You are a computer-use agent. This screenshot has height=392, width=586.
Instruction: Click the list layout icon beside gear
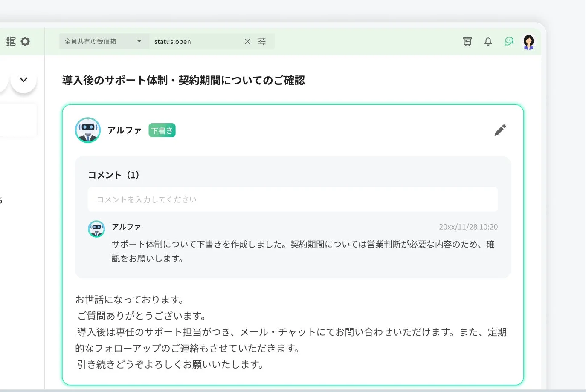pyautogui.click(x=11, y=41)
